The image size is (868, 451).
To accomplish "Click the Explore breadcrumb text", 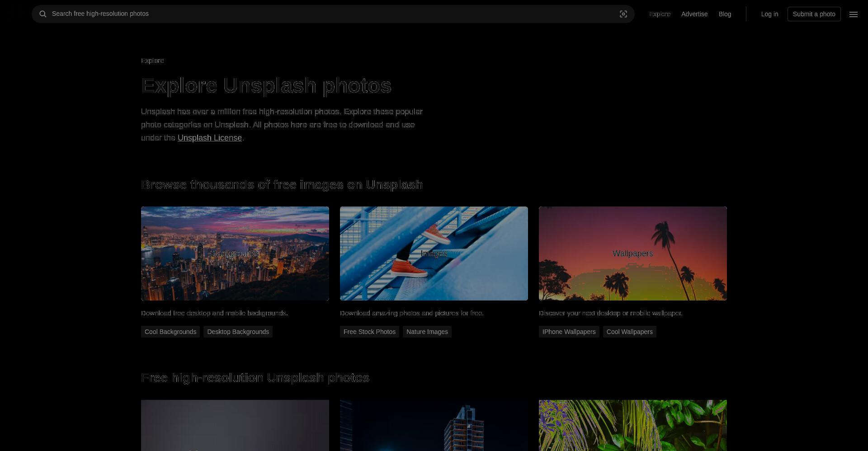I will click(152, 61).
